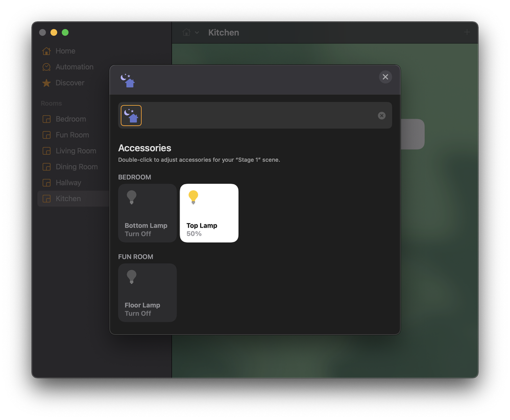Choose Living Room from the Rooms list
510x420 pixels.
[x=76, y=151]
